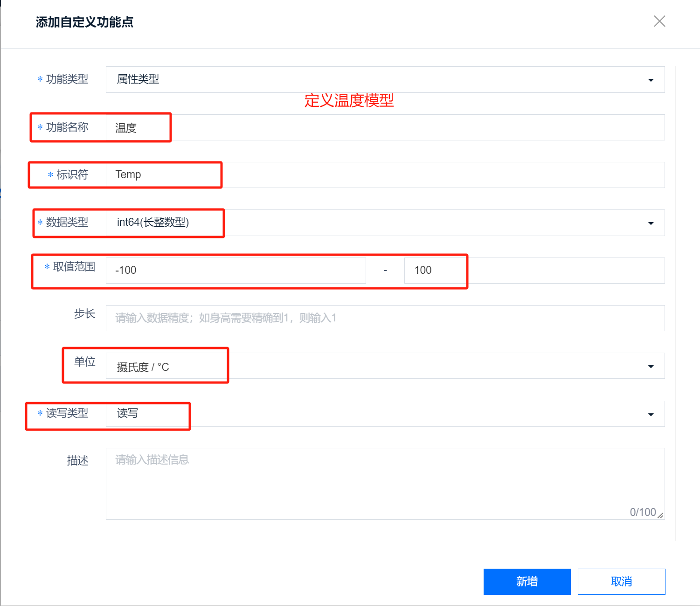This screenshot has height=606, width=700.
Task: Click the 描述 textarea resize handle
Action: [x=661, y=515]
